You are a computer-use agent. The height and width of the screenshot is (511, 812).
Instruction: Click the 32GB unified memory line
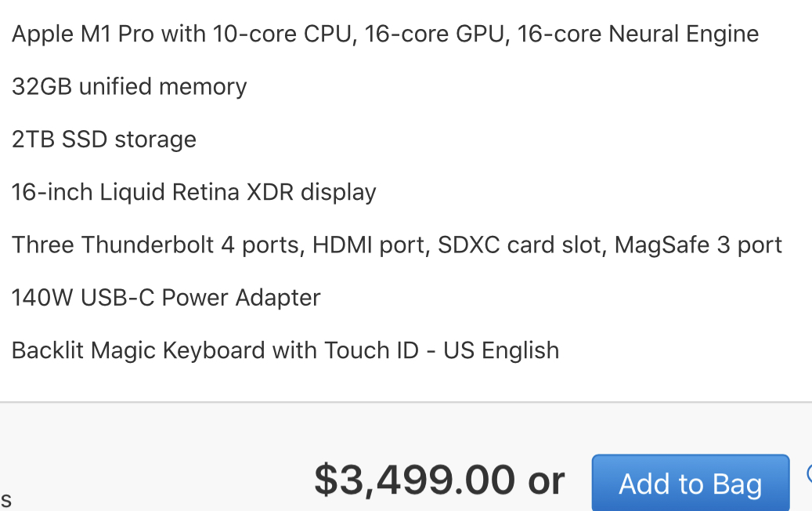[129, 86]
